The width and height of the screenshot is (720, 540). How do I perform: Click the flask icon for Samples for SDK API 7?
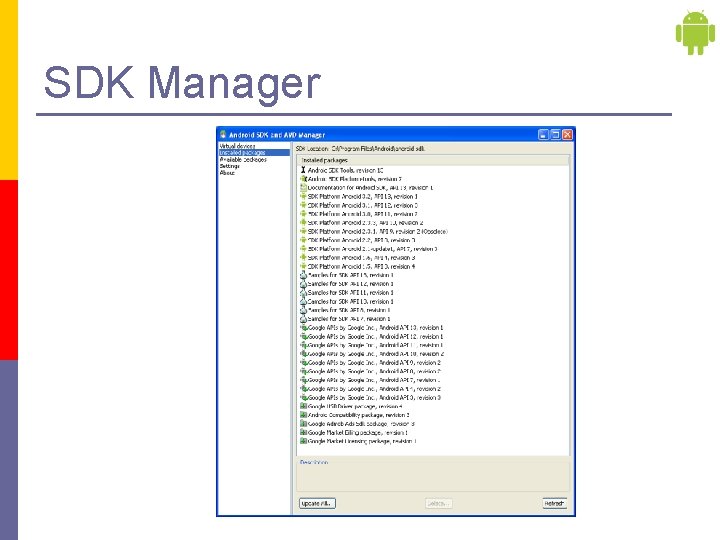[303, 318]
